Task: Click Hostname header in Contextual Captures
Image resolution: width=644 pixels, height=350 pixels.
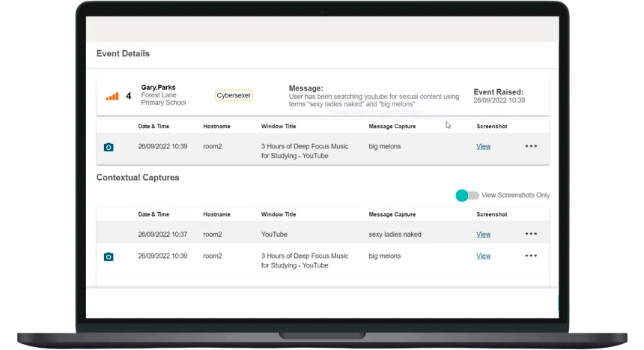Action: click(x=216, y=214)
